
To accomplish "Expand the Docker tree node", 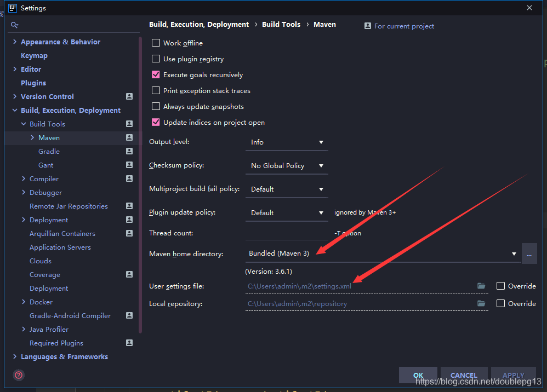I will tap(24, 302).
